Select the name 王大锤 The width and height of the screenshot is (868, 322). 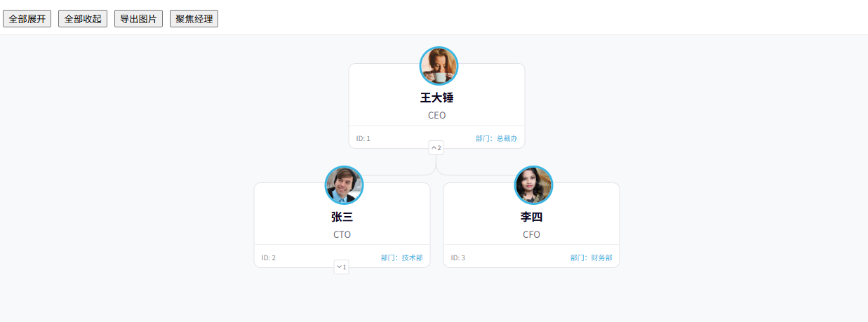(436, 98)
